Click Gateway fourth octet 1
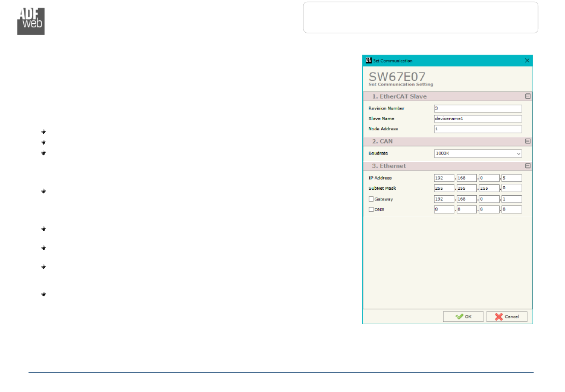Screen dimensions: 565x392 point(511,199)
